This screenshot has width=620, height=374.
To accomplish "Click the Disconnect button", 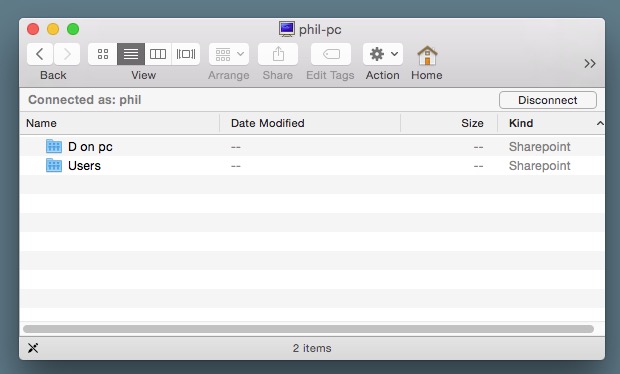I will pyautogui.click(x=548, y=100).
